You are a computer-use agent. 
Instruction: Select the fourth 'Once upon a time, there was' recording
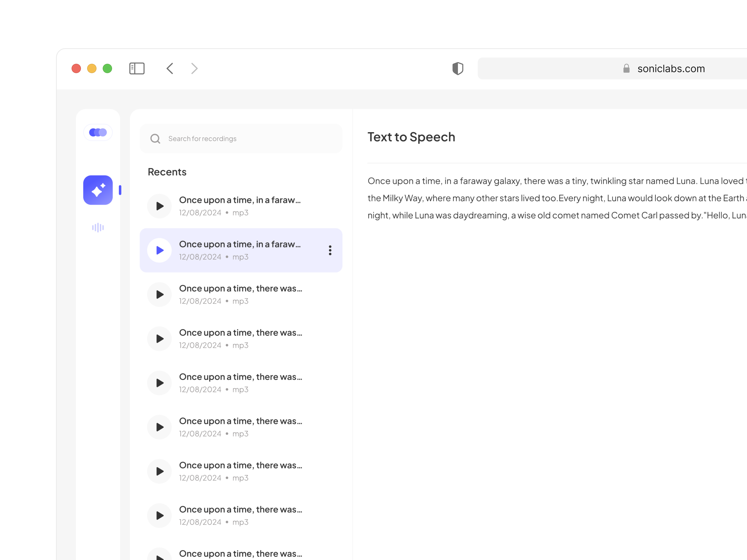coord(240,427)
